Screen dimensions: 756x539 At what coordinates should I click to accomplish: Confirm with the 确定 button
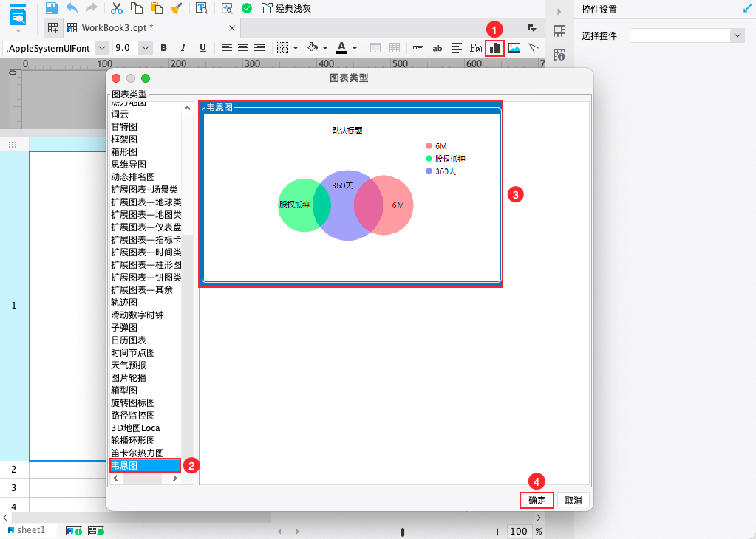[x=537, y=501]
